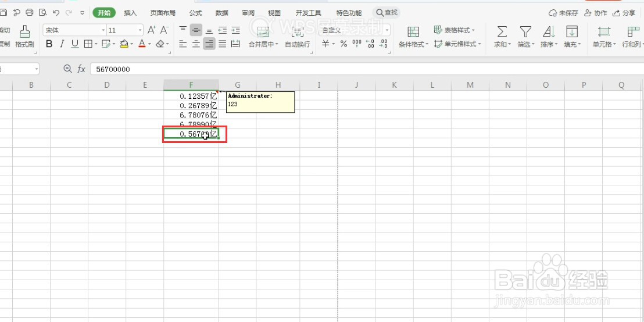The width and height of the screenshot is (644, 322).
Task: Click the eraser clear-format icon
Action: click(x=160, y=44)
